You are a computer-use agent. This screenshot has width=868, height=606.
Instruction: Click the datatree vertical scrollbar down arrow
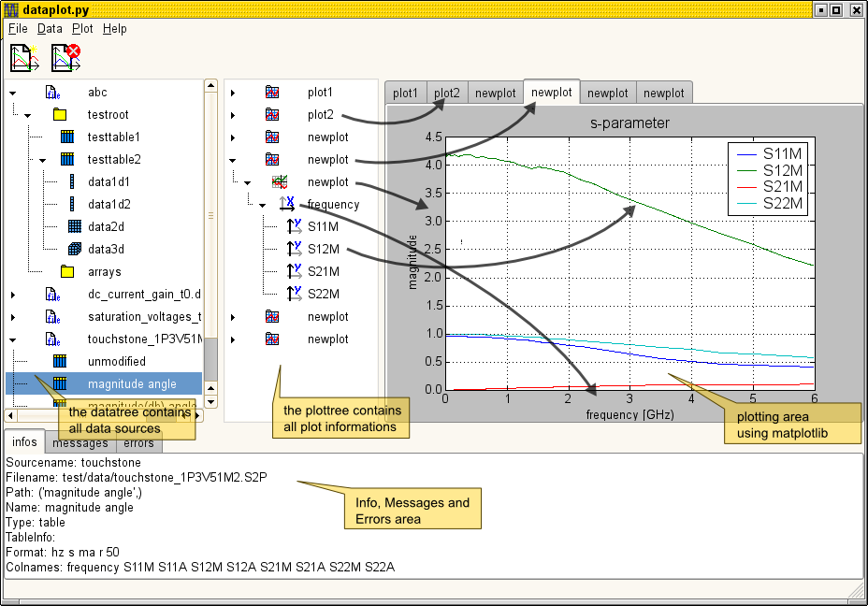pyautogui.click(x=210, y=401)
